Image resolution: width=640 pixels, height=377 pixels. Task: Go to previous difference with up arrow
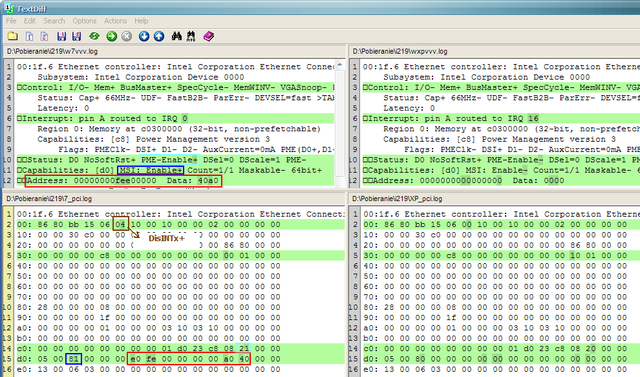pyautogui.click(x=159, y=36)
